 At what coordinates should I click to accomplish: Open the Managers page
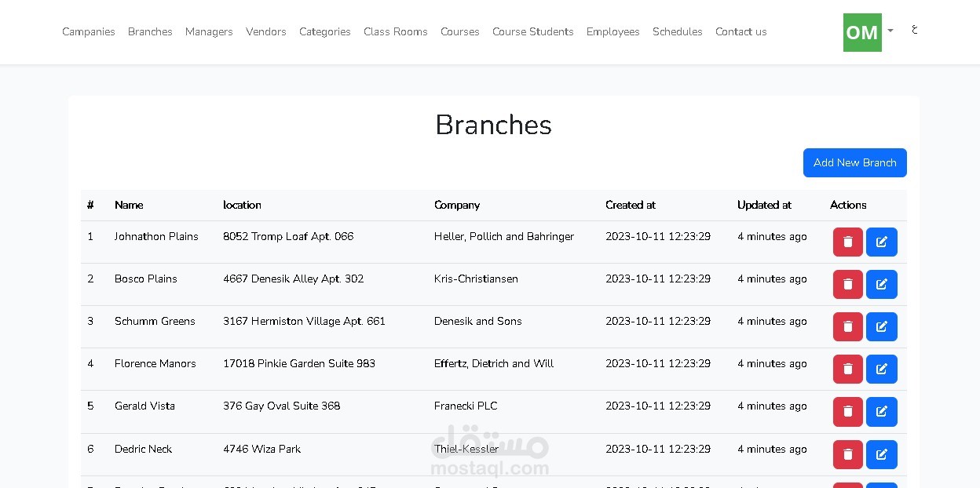209,31
